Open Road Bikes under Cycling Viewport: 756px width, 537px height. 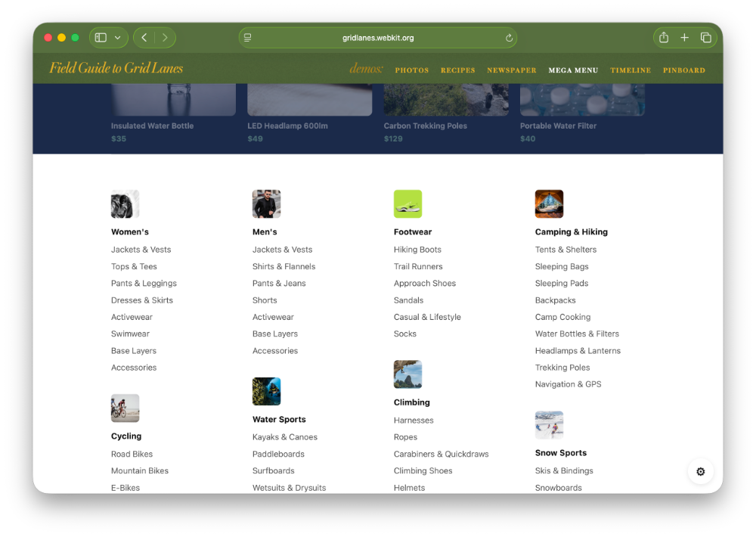[132, 454]
